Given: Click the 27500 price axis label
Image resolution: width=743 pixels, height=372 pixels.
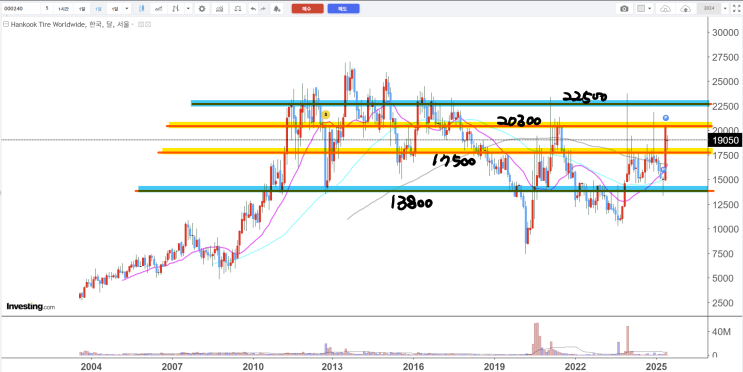Looking at the screenshot, I should [726, 57].
